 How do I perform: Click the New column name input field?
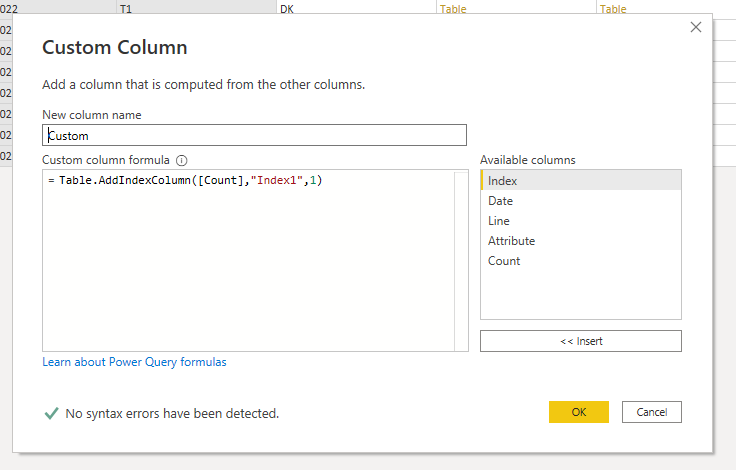pos(254,135)
